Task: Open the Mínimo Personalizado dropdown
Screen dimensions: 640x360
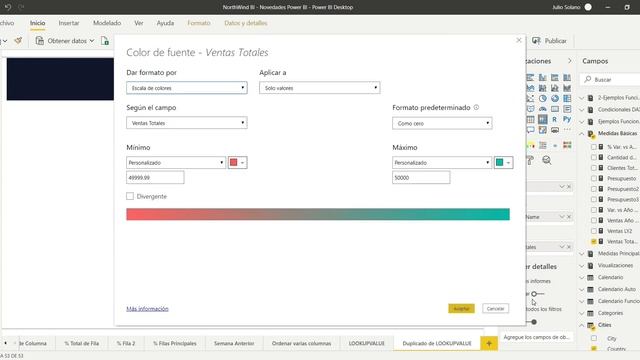Action: point(176,162)
